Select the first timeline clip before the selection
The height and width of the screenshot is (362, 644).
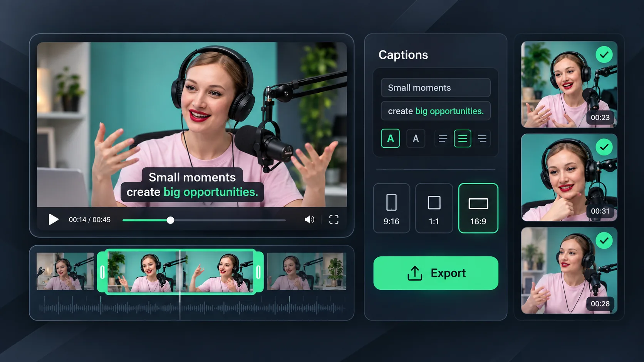click(x=65, y=271)
